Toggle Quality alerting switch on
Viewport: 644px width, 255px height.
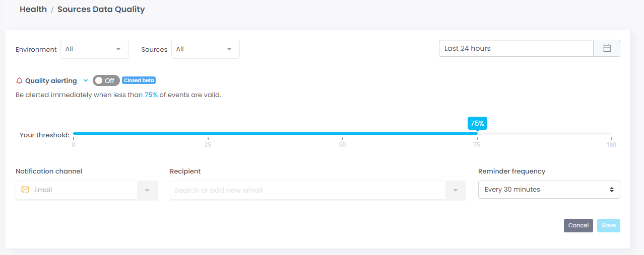click(106, 80)
